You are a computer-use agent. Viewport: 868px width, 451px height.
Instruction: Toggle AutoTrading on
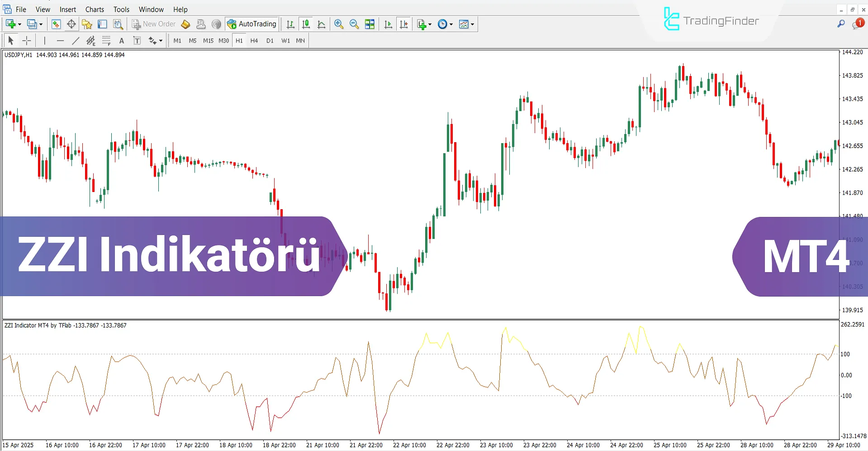point(251,24)
